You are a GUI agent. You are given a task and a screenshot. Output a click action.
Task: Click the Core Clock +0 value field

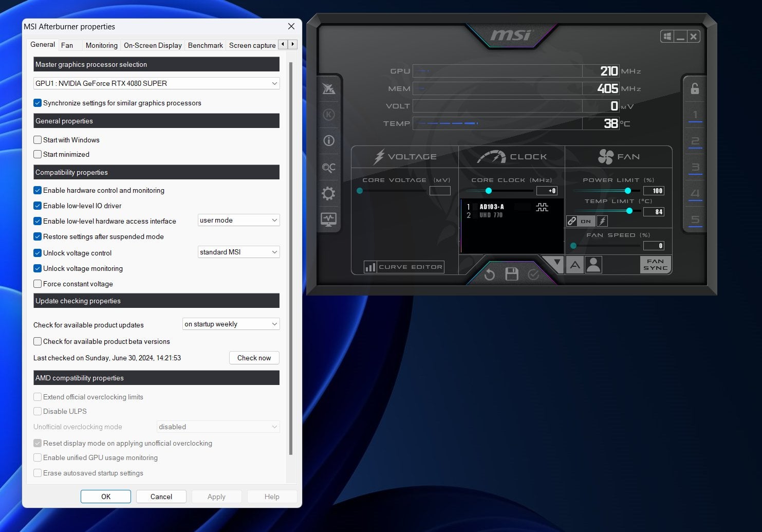547,191
